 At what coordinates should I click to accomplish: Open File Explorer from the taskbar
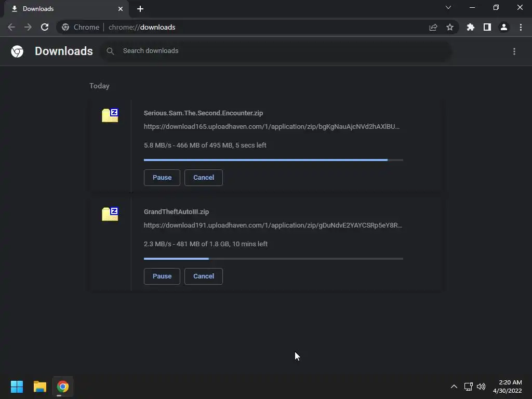point(39,387)
